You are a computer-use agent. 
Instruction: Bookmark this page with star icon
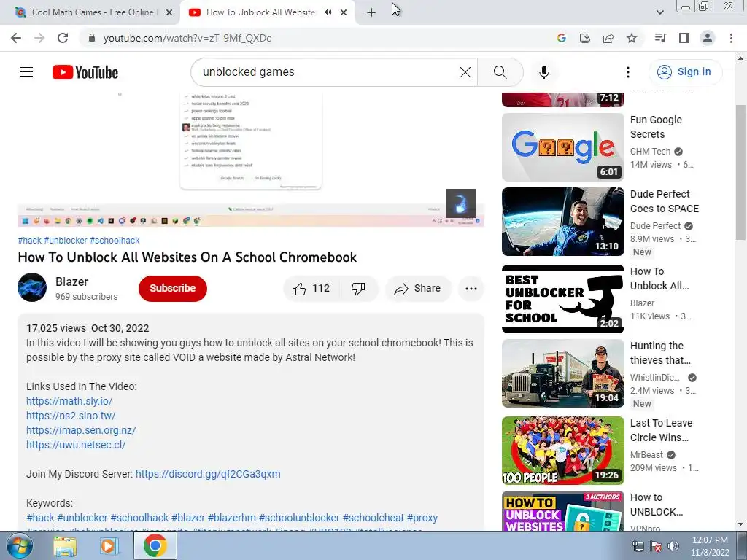(632, 38)
